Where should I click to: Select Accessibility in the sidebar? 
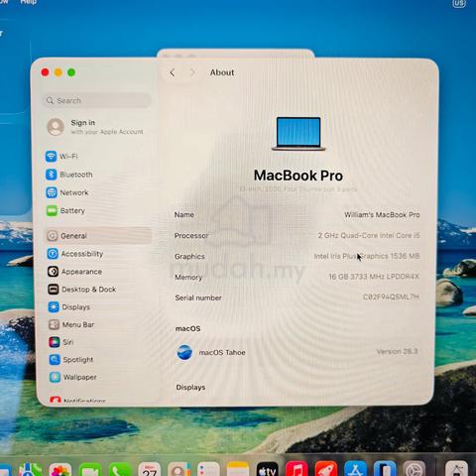75,254
